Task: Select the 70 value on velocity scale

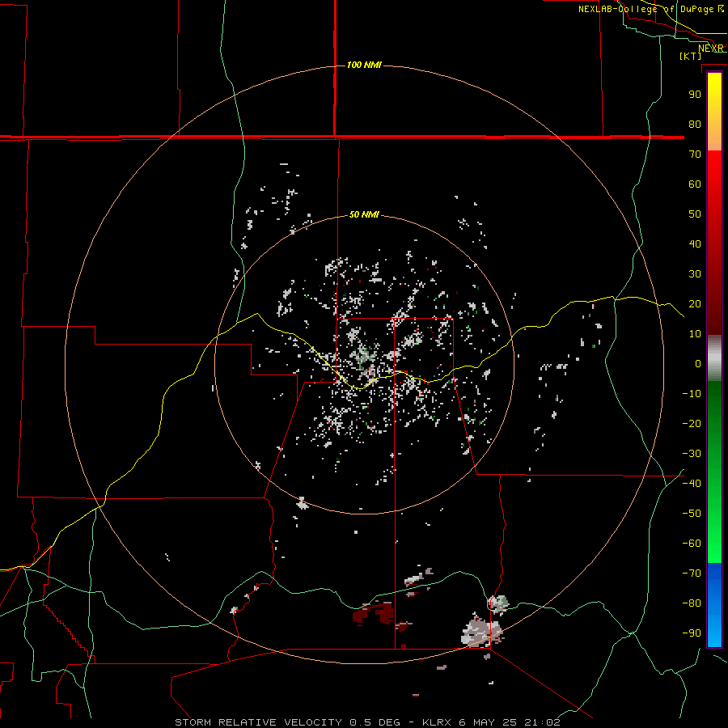Action: (x=695, y=154)
